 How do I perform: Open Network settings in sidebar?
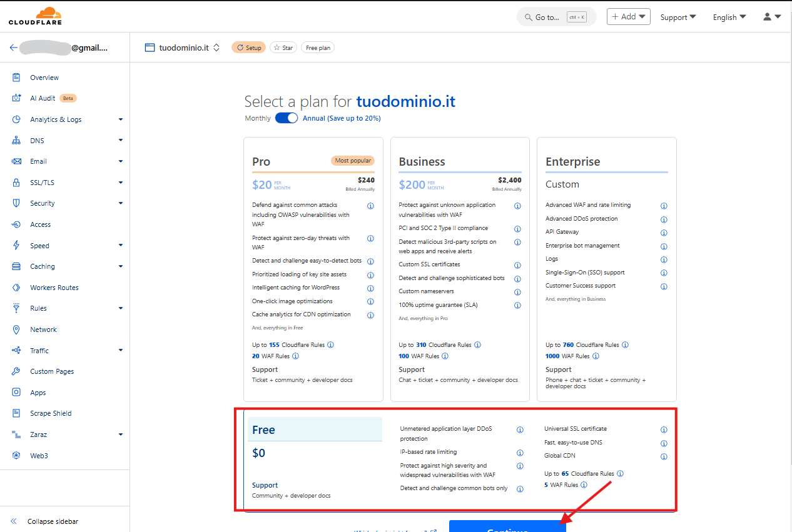pyautogui.click(x=43, y=329)
